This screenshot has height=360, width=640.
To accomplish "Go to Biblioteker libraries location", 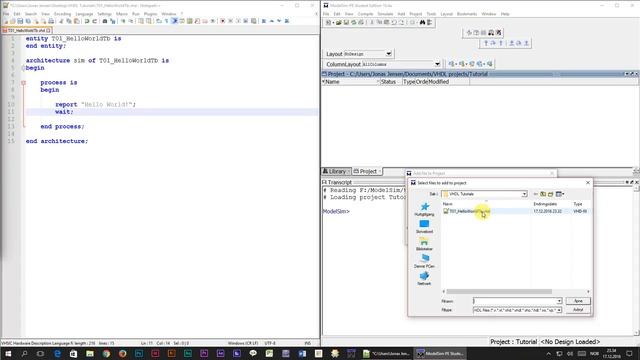I will point(424,244).
